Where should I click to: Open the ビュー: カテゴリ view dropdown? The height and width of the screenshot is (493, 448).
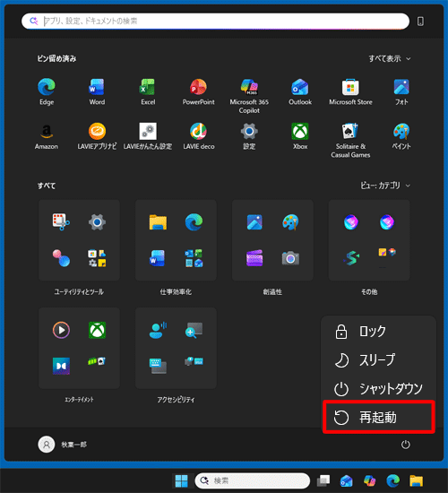click(385, 186)
